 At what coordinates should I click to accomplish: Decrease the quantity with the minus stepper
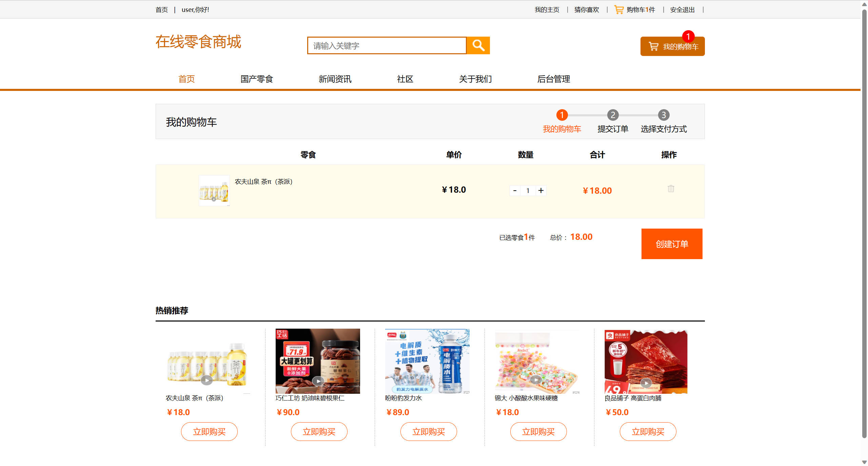point(515,190)
